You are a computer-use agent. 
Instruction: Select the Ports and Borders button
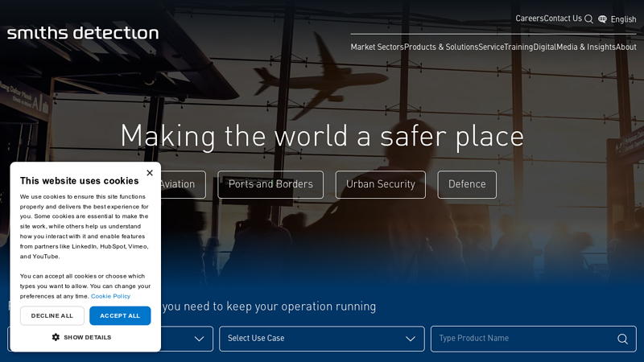click(x=270, y=184)
